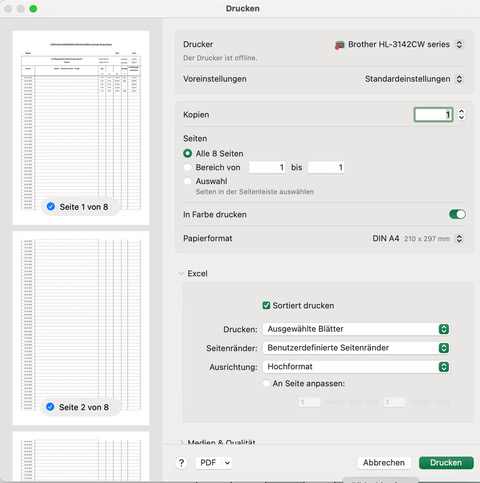This screenshot has width=480, height=483.
Task: Click the Abbrechen button
Action: pyautogui.click(x=384, y=463)
